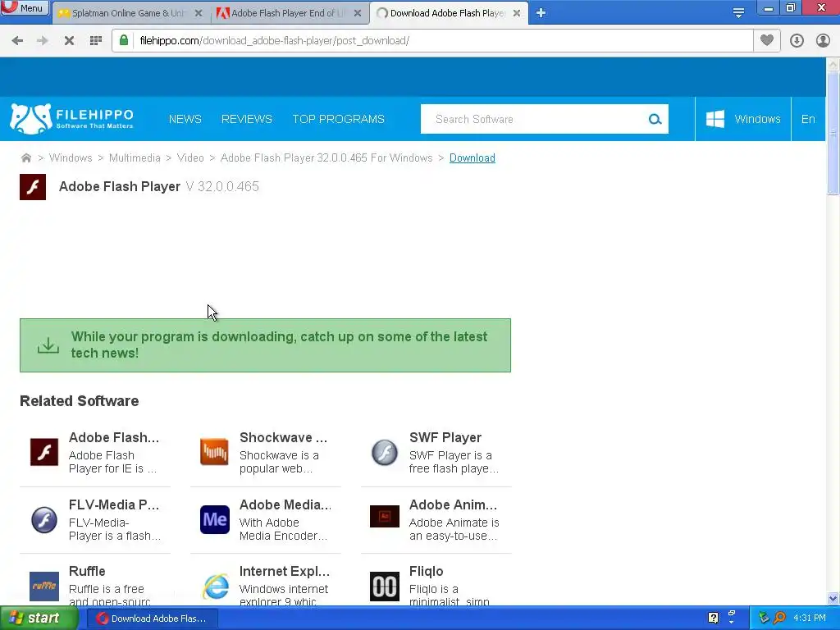This screenshot has width=840, height=630.
Task: Select Download Adobe Flas... taskbar button
Action: (x=152, y=619)
